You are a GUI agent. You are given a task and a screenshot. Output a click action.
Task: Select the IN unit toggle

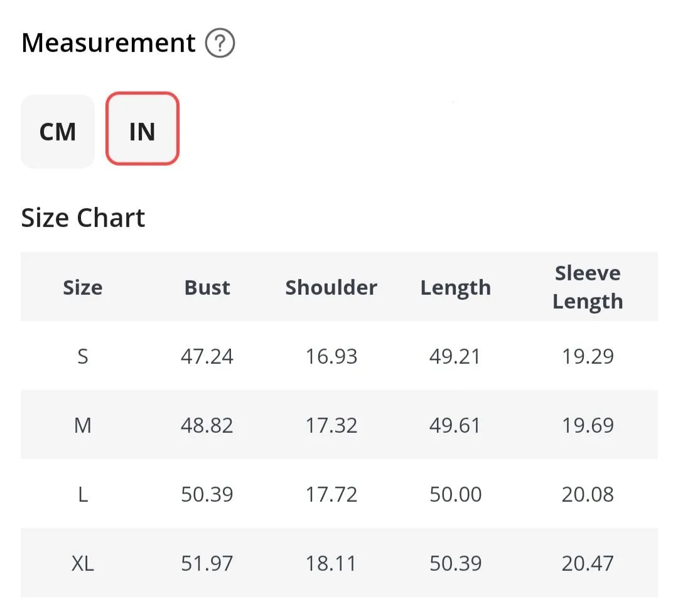[143, 129]
